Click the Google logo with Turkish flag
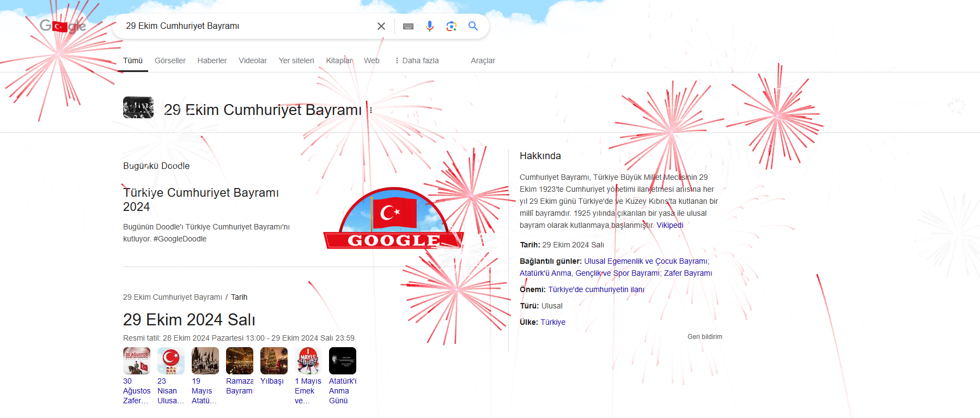 point(63,26)
